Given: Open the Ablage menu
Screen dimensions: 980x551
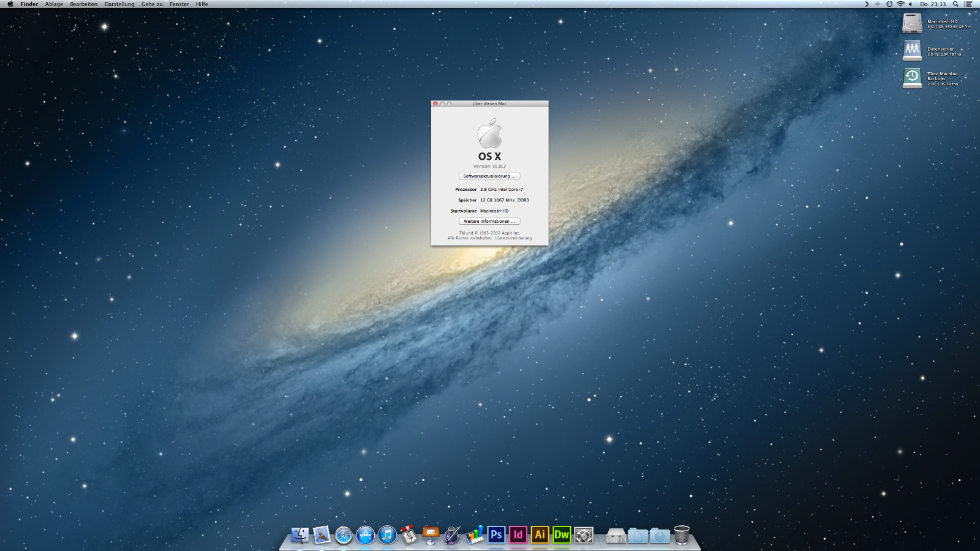Looking at the screenshot, I should click(54, 4).
